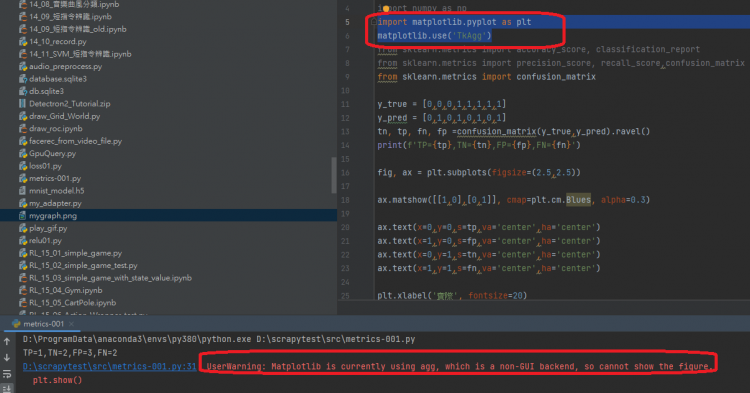Click line 8 precision_score import

561,63
